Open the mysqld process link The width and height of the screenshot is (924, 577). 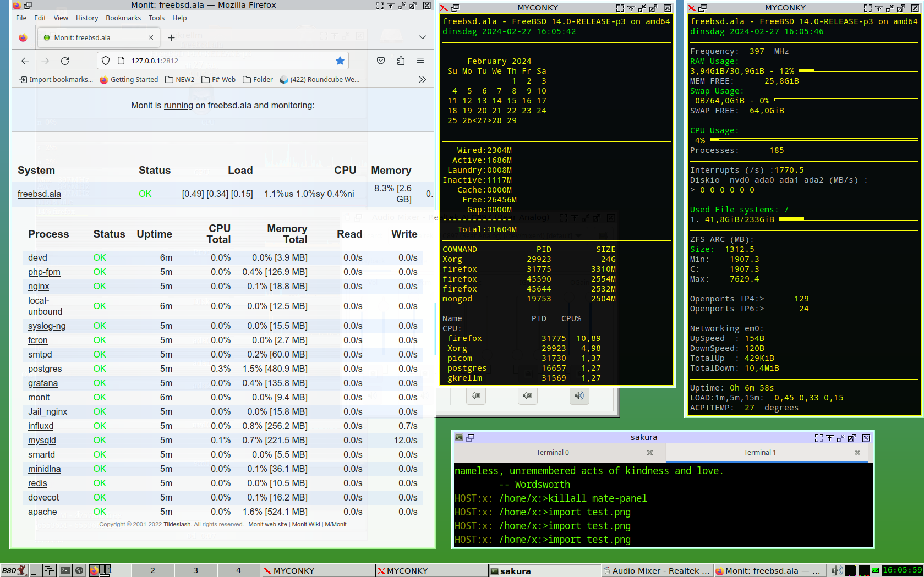pos(42,440)
